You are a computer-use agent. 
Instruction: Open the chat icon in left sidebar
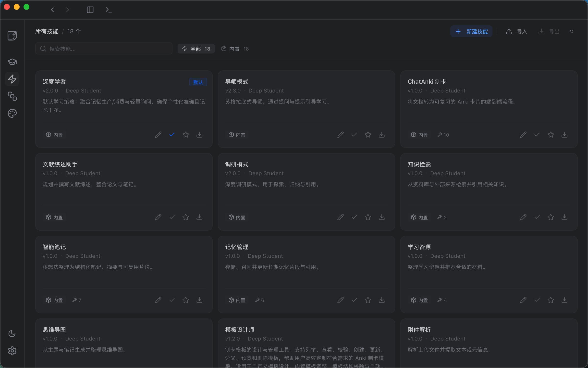(x=12, y=36)
